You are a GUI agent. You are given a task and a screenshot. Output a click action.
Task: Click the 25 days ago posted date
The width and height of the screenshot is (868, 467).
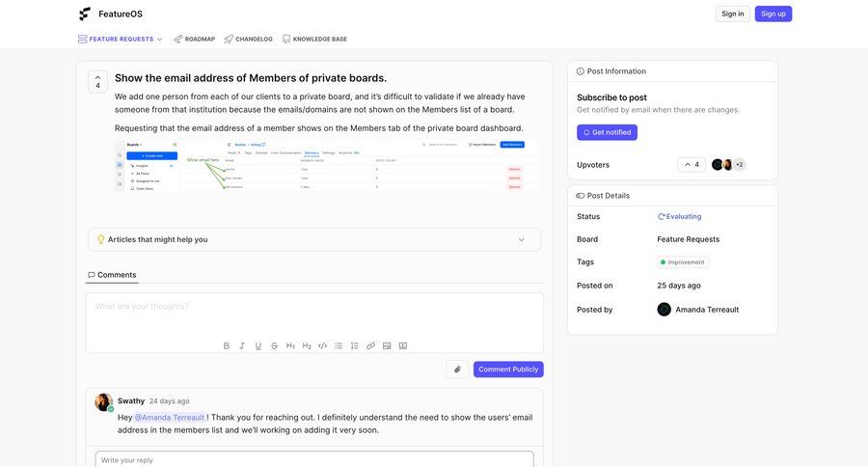[x=679, y=286]
